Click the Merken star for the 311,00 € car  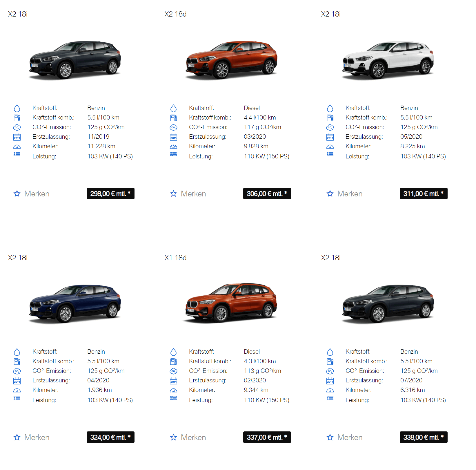pyautogui.click(x=330, y=194)
